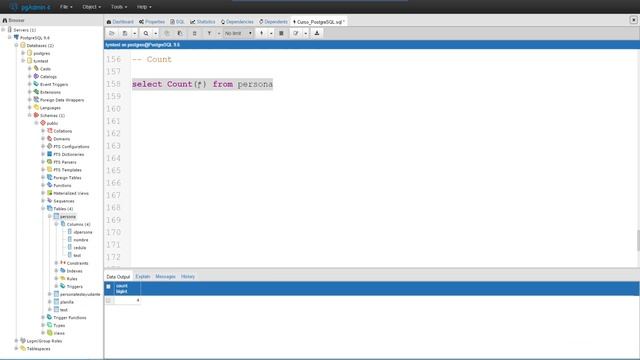The image size is (640, 360).
Task: Click the Sequences node icon
Action: click(x=49, y=200)
